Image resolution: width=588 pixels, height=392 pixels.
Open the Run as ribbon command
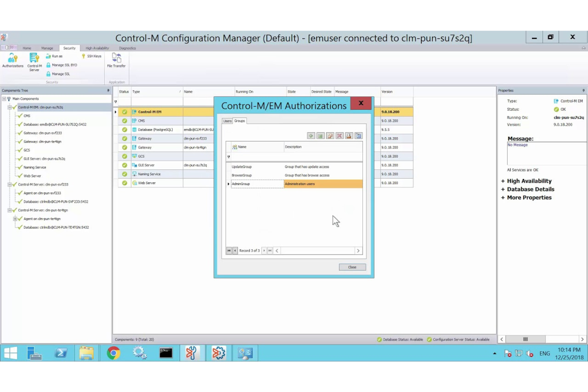coord(54,56)
